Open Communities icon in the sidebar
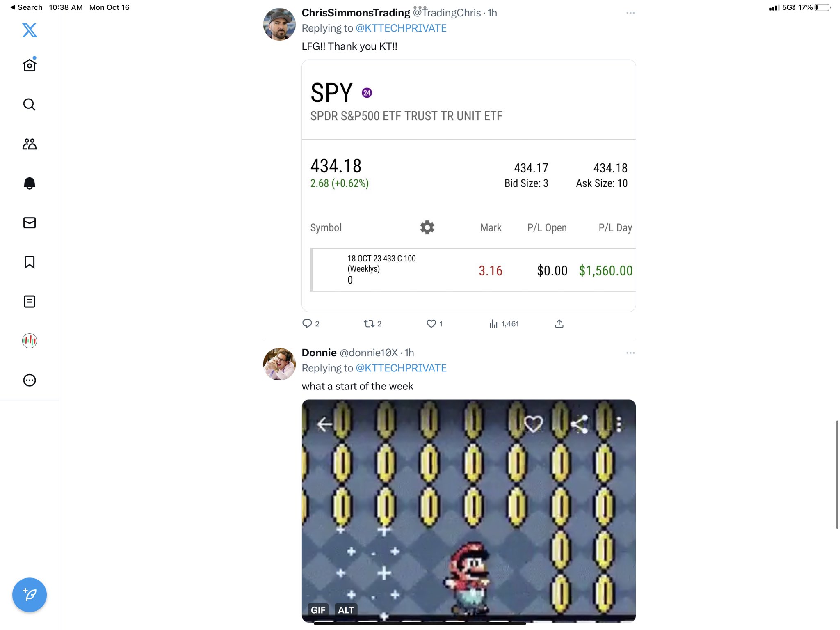The image size is (840, 630). [x=30, y=144]
